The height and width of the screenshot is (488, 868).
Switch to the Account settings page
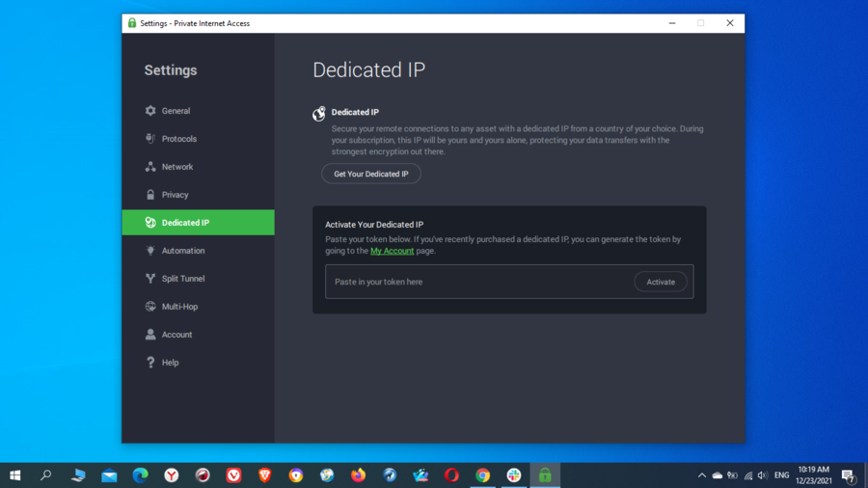click(176, 335)
